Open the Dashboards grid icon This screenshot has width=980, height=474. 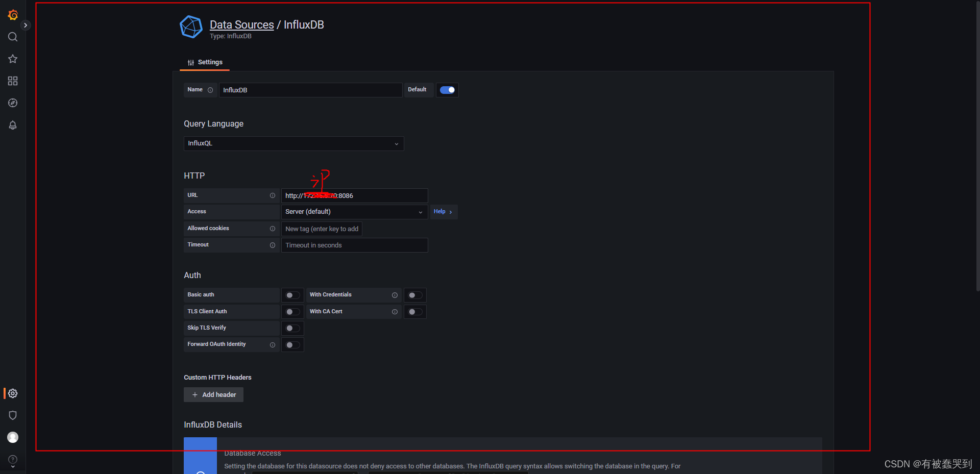[x=13, y=81]
